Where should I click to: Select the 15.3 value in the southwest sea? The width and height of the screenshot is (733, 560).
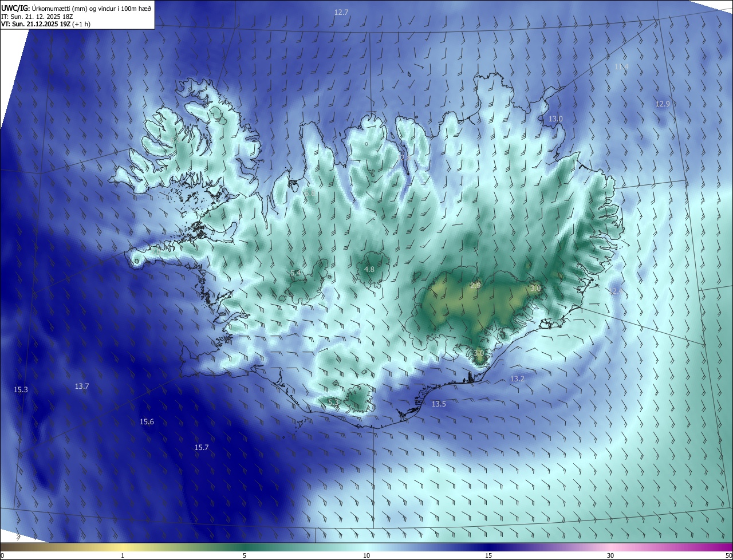click(x=21, y=389)
